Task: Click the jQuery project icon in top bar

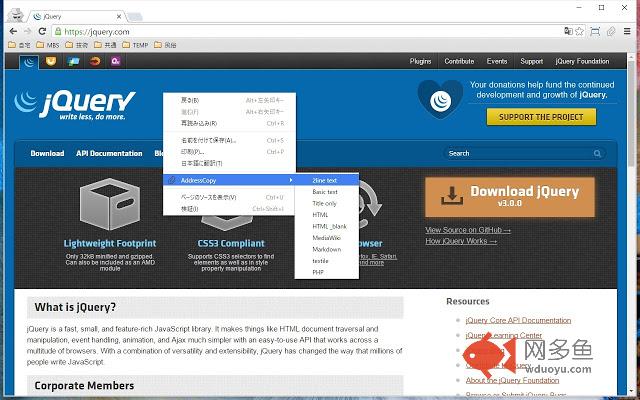Action: click(29, 62)
